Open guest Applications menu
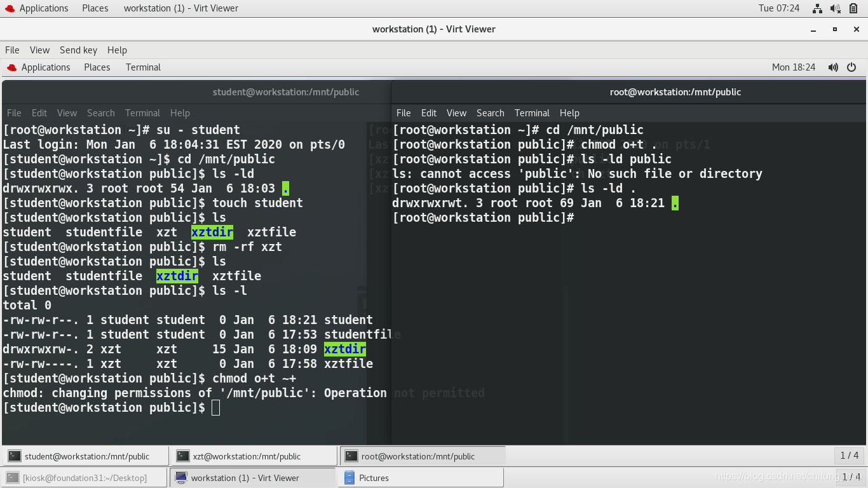 tap(46, 67)
